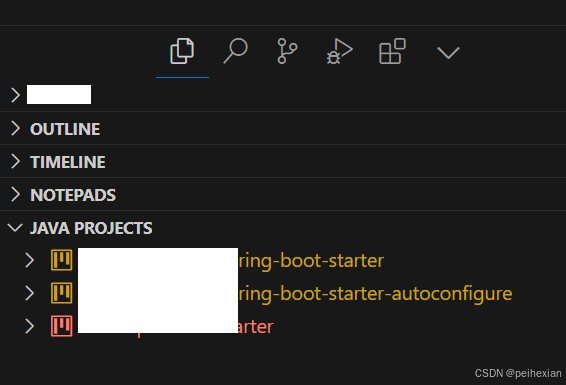Click the TIMELINE section header
Screen dimensions: 566x385
pos(283,161)
